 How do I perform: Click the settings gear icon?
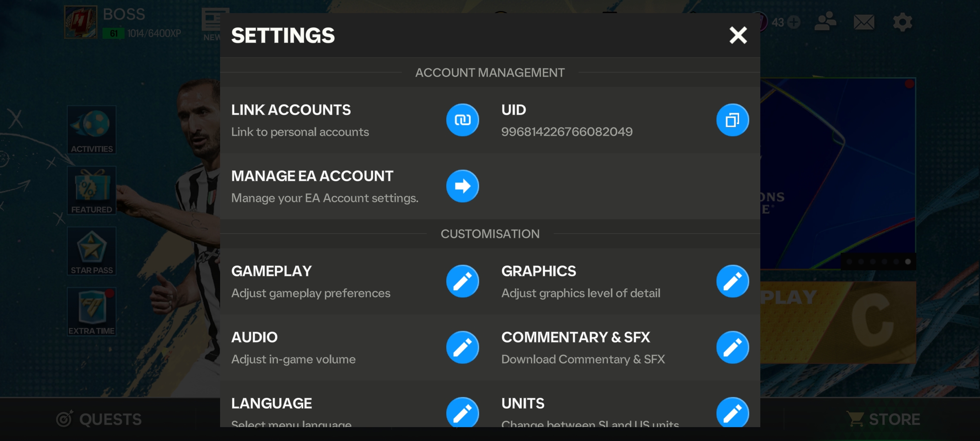pos(902,22)
